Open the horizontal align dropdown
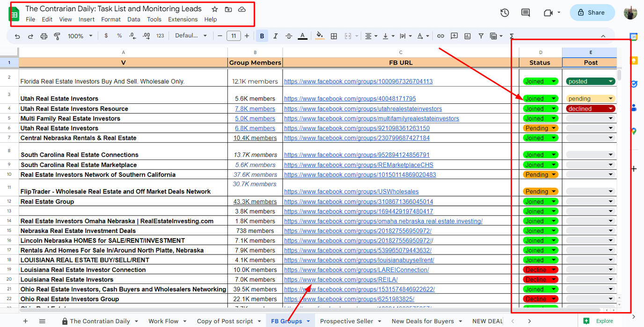Image resolution: width=644 pixels, height=327 pixels. pos(371,36)
